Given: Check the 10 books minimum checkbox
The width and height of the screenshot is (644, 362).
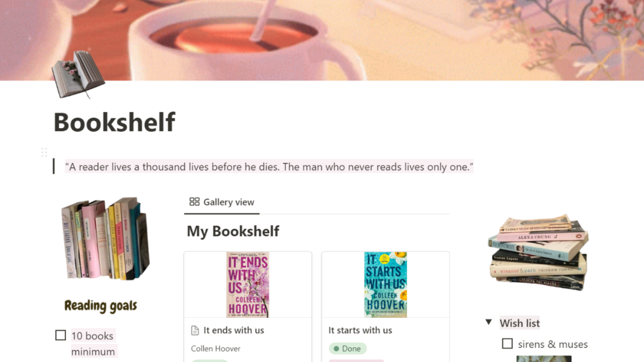Looking at the screenshot, I should [60, 335].
